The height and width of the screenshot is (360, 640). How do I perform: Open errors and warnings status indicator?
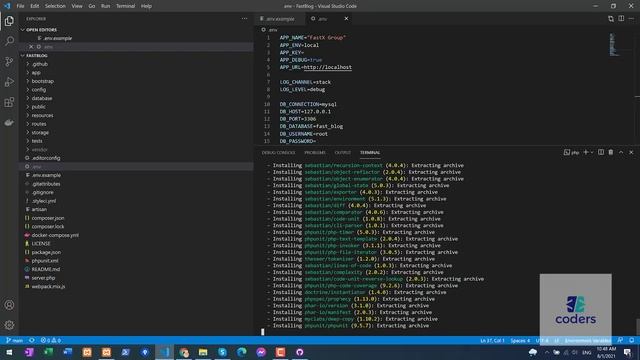tap(51, 340)
